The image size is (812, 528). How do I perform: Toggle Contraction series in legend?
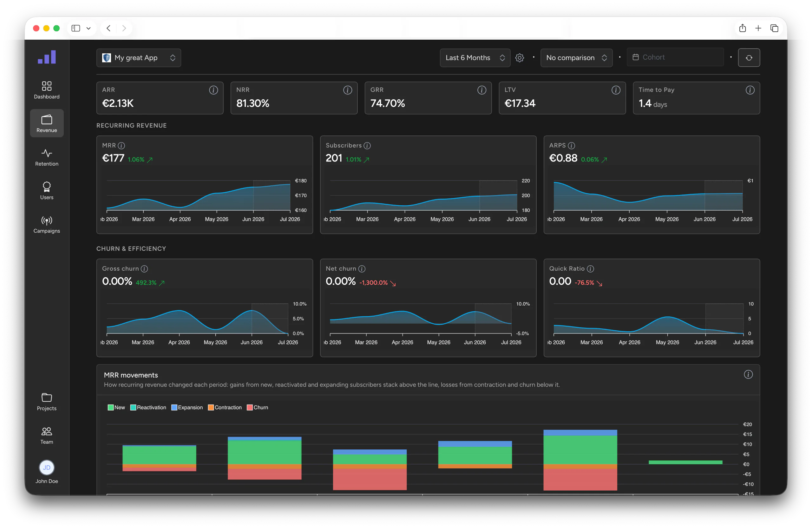(x=225, y=407)
